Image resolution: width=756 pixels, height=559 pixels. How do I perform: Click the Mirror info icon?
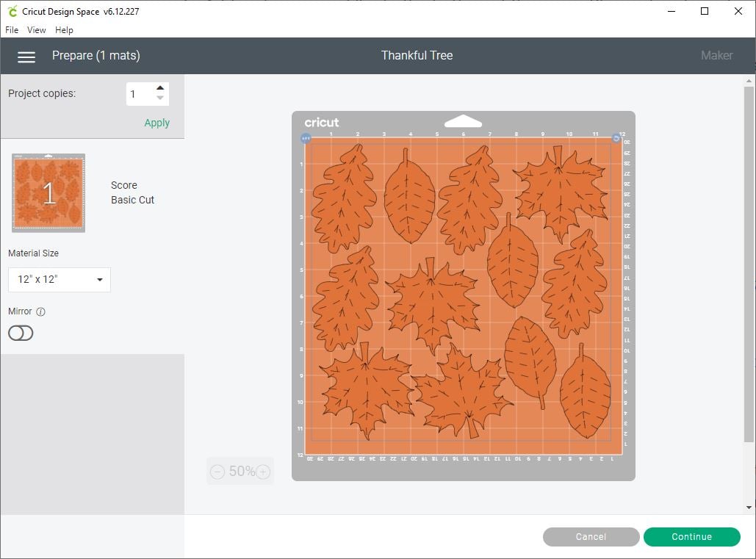tap(40, 311)
